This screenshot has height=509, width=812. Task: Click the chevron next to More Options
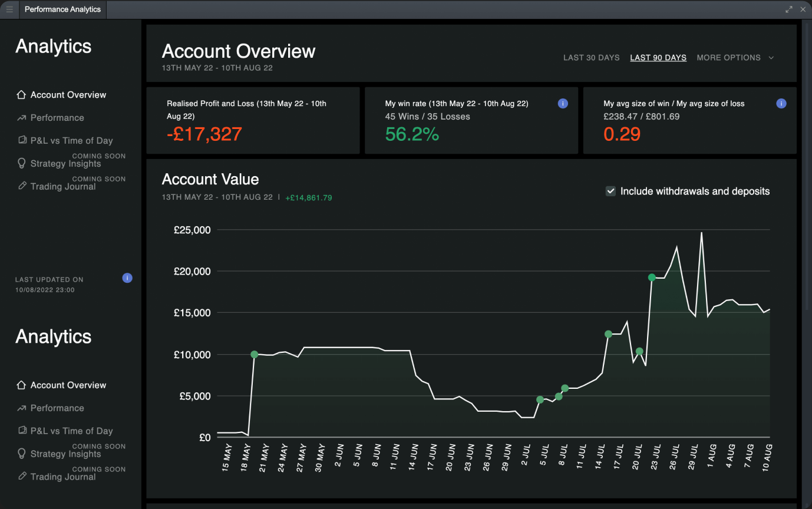pyautogui.click(x=771, y=58)
